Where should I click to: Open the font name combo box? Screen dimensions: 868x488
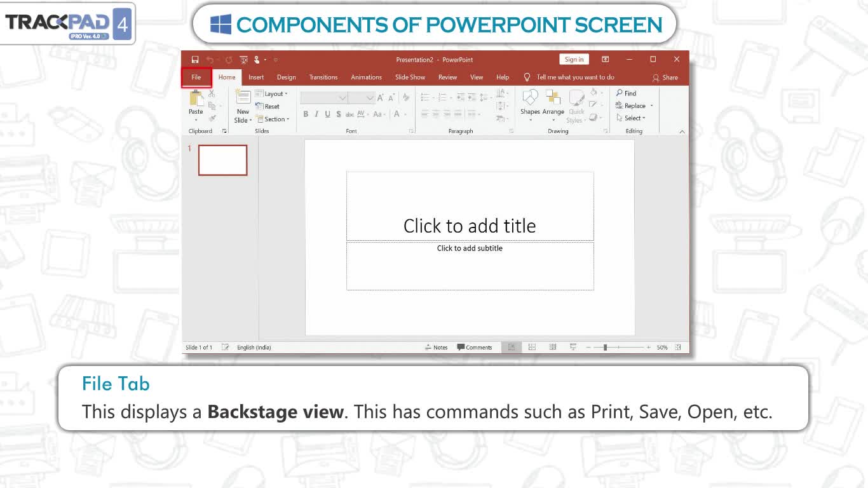click(323, 98)
